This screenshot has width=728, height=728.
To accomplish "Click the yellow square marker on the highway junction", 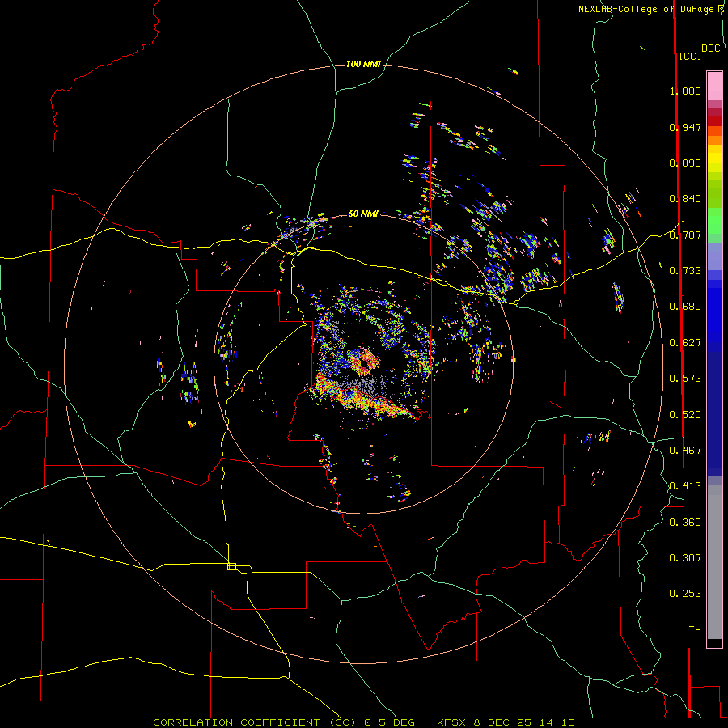I will [231, 566].
